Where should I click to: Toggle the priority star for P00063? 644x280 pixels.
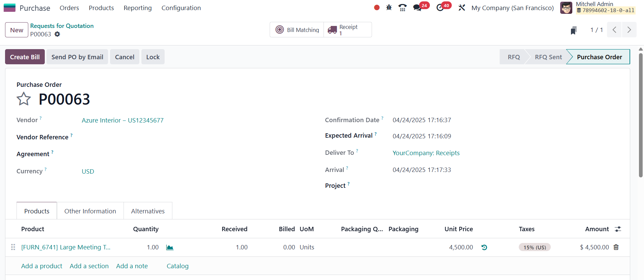(24, 99)
